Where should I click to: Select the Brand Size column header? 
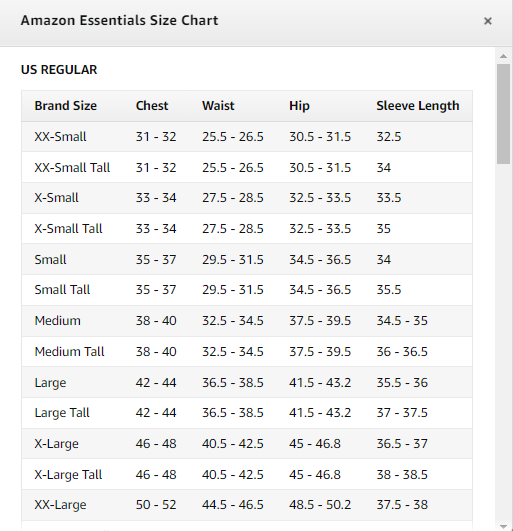coord(66,106)
